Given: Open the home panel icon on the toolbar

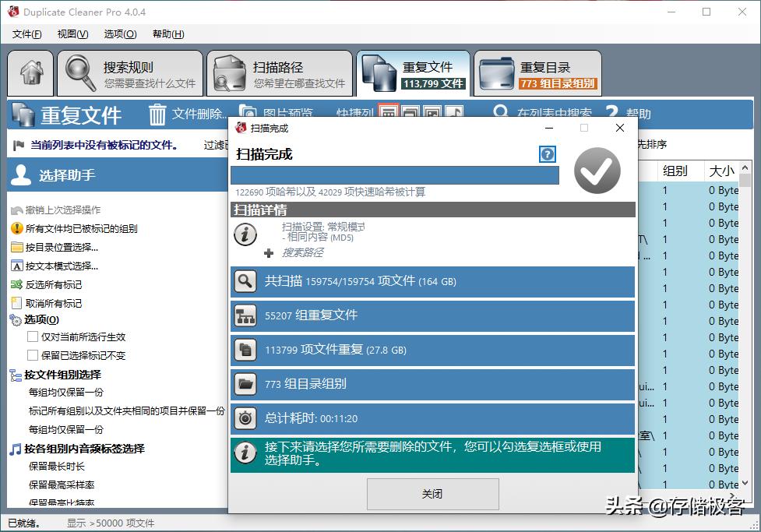Looking at the screenshot, I should pyautogui.click(x=30, y=72).
